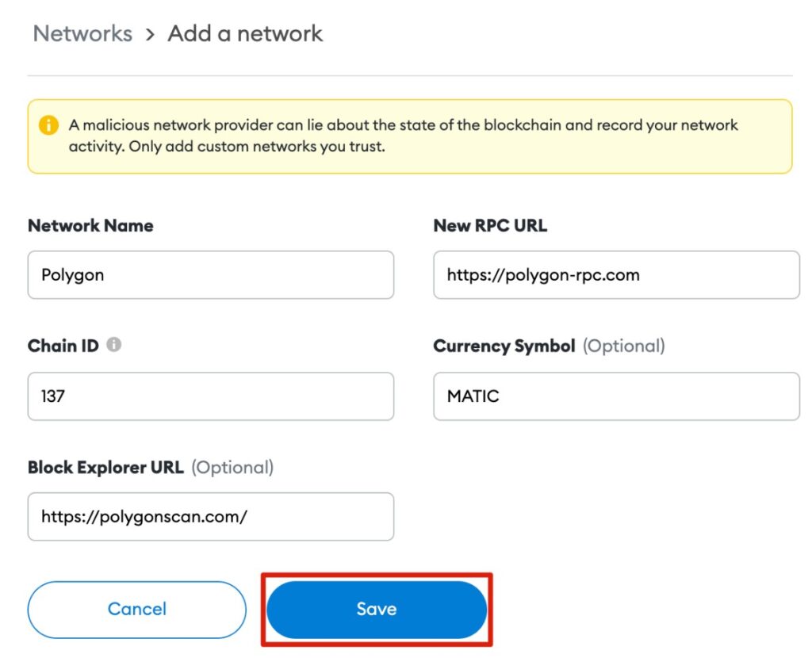
Task: Click the Block Explorer URL input field
Action: click(x=211, y=517)
